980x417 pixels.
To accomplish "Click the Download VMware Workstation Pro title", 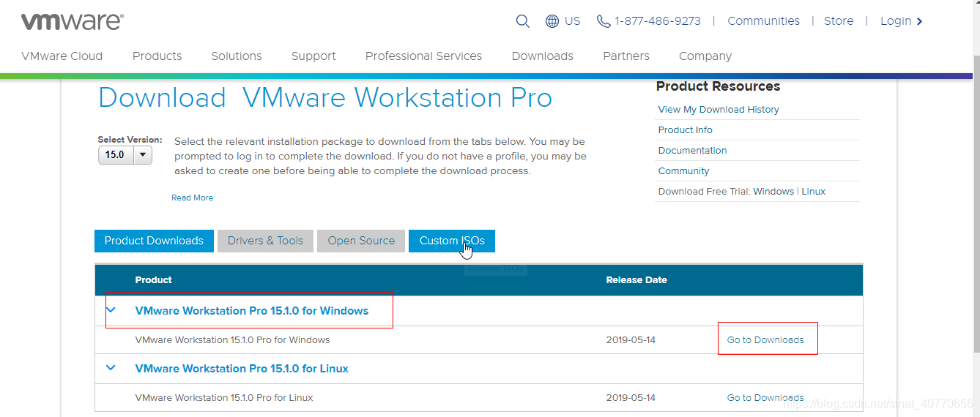I will pyautogui.click(x=325, y=97).
